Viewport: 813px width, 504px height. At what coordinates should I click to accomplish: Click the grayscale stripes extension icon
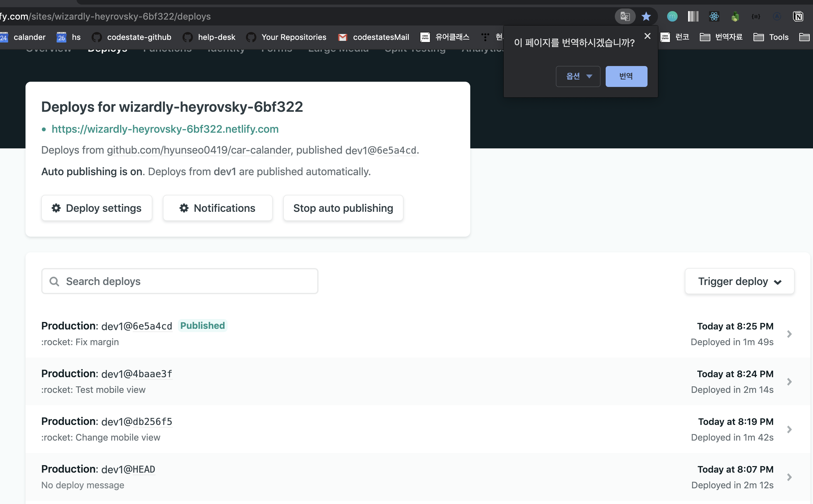[x=693, y=16]
